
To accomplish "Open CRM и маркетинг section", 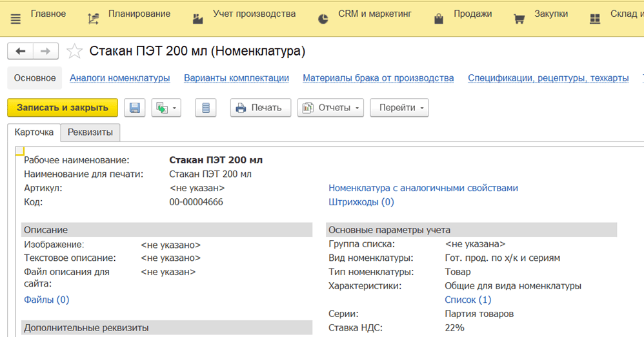I will point(365,14).
